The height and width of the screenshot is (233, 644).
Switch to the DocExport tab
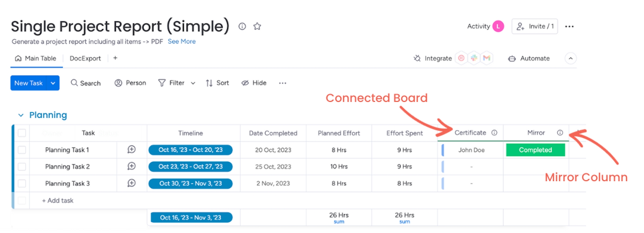(85, 58)
